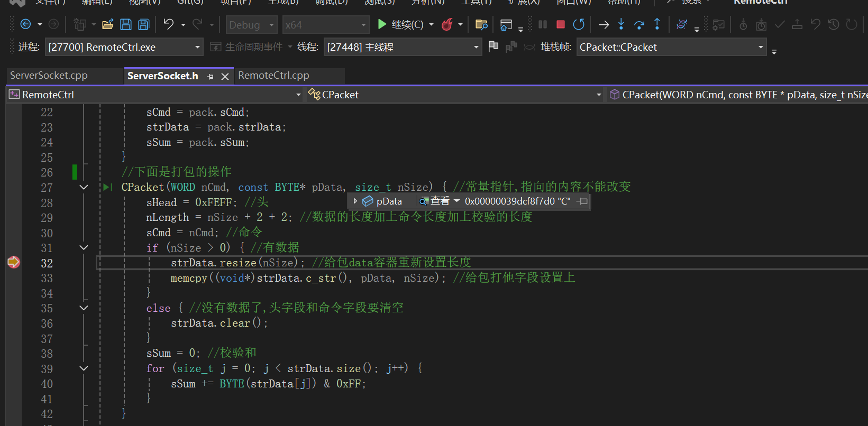Open the Git(G) menu
This screenshot has height=426, width=868.
pyautogui.click(x=190, y=2)
